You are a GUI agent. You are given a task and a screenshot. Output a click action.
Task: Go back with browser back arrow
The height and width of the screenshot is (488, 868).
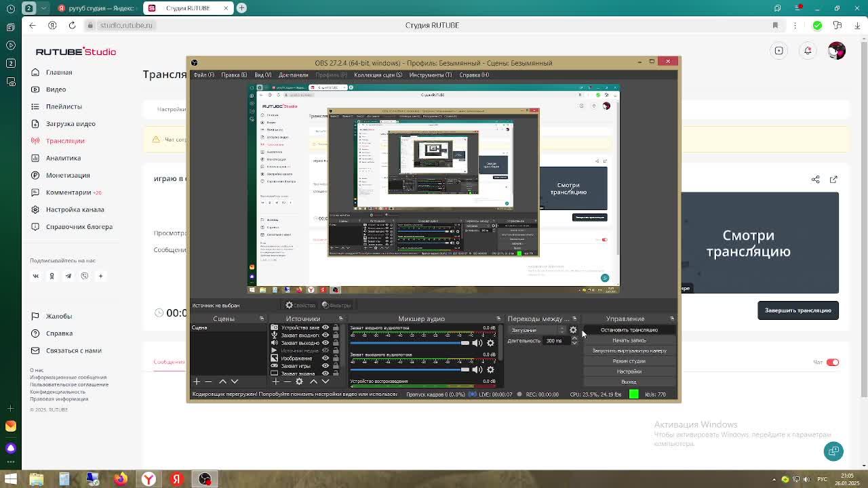(x=32, y=25)
